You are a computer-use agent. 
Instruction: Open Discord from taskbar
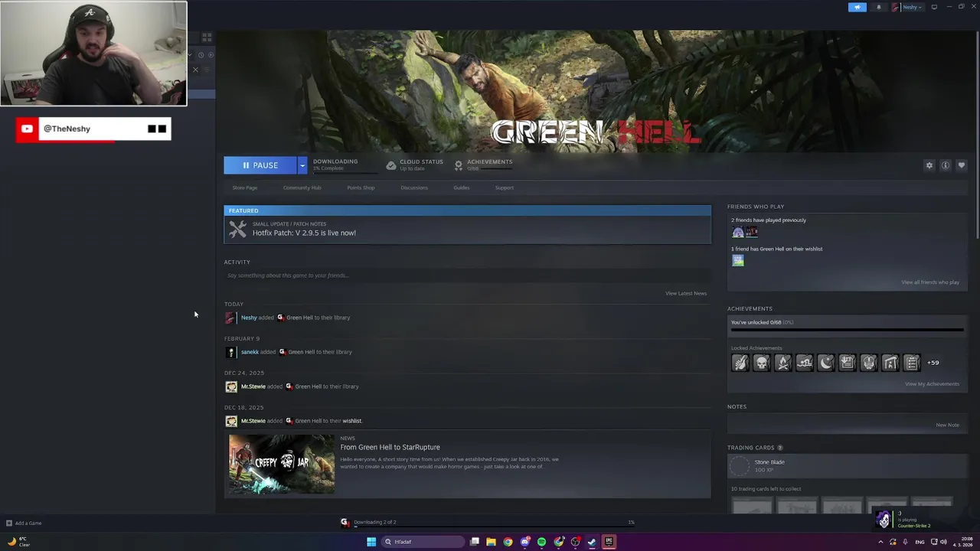pos(524,542)
